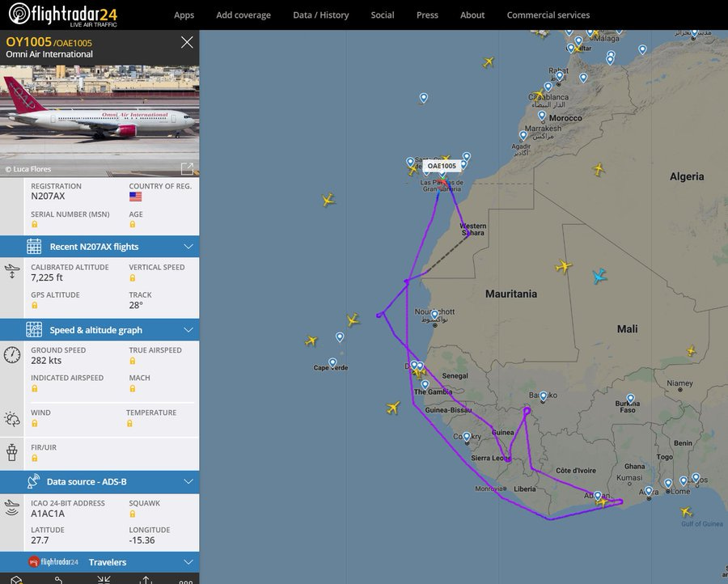Click the share upload arrow icon
The height and width of the screenshot is (584, 728).
(x=146, y=580)
